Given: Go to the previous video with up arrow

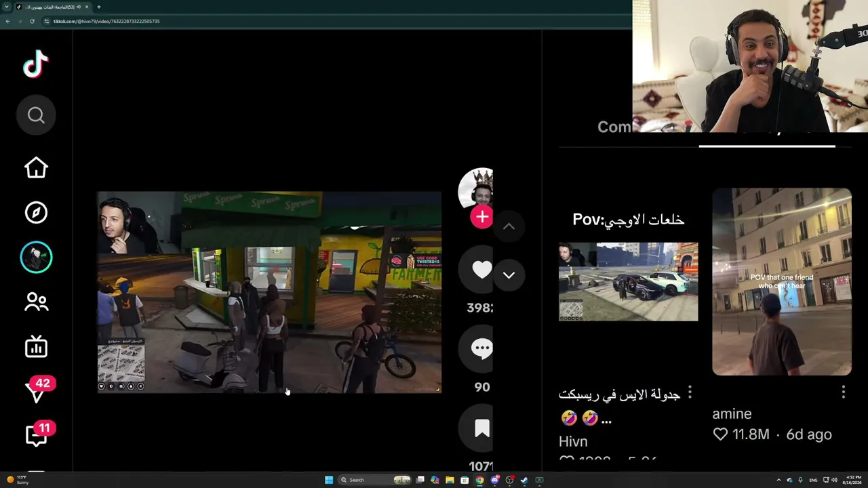Looking at the screenshot, I should click(509, 226).
